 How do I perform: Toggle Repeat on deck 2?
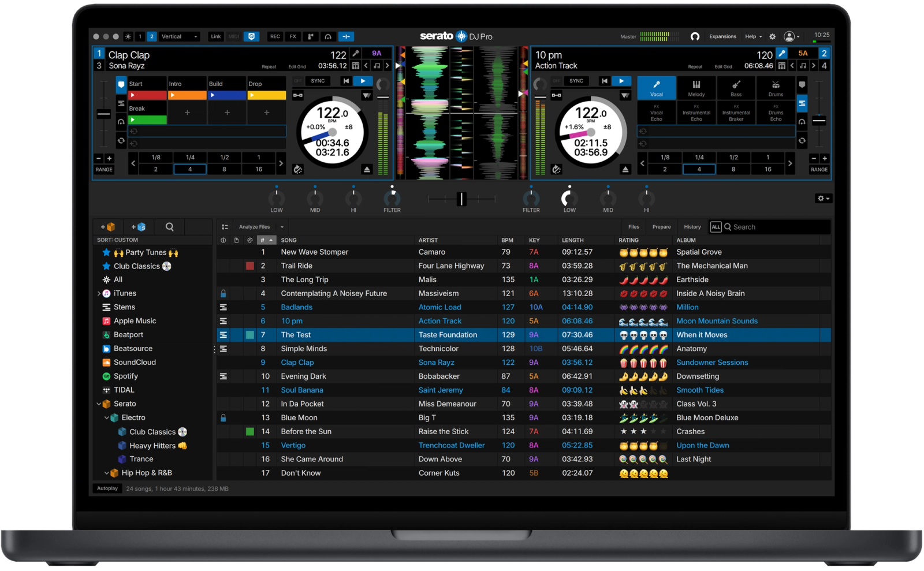[x=695, y=66]
